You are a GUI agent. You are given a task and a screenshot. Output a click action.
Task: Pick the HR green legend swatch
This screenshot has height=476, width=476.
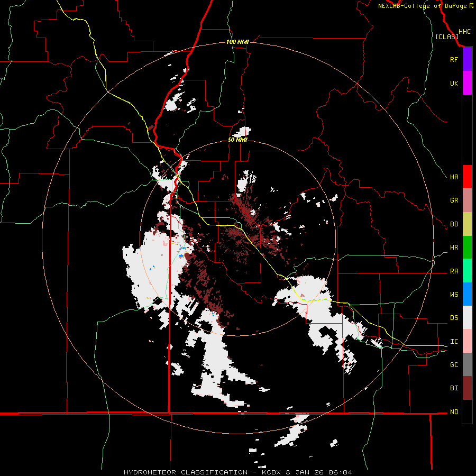coord(467,248)
